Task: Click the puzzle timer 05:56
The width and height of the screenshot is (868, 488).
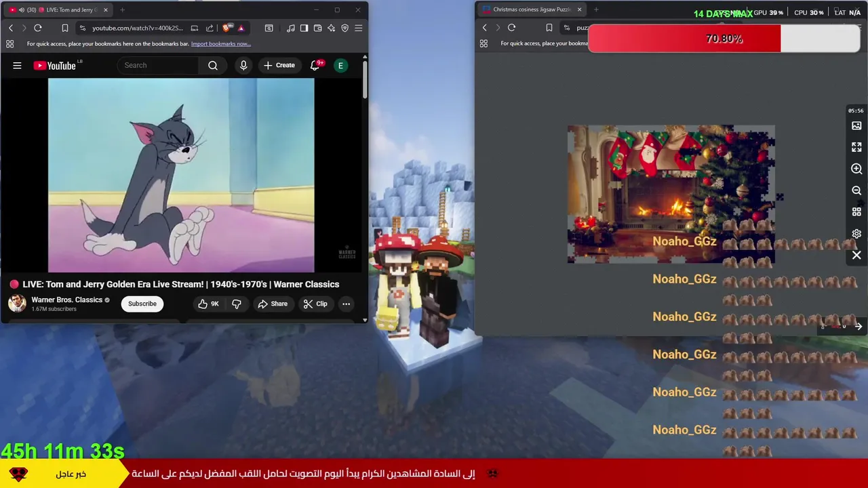Action: 856,110
